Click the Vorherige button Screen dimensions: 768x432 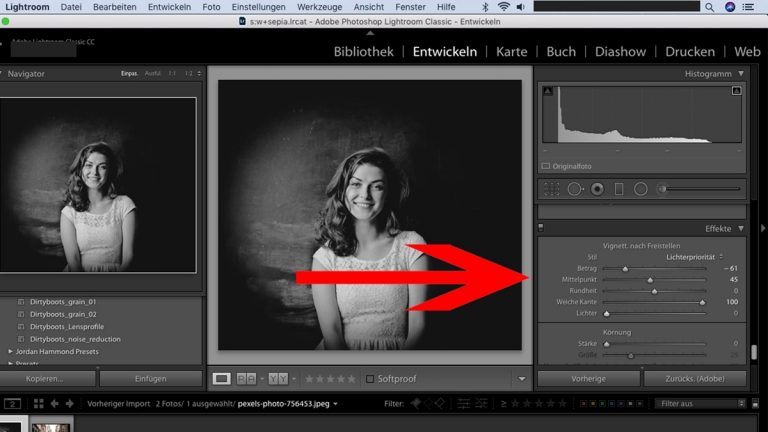[x=587, y=379]
